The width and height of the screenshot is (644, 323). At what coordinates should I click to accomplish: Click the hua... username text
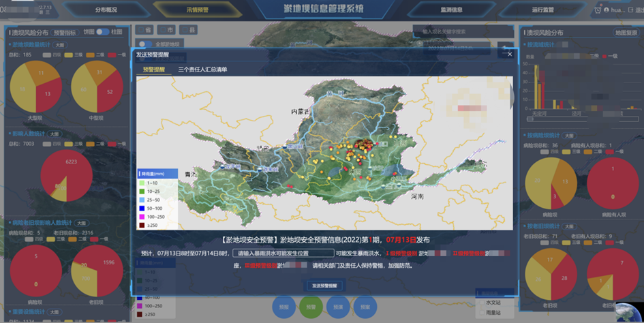click(618, 10)
